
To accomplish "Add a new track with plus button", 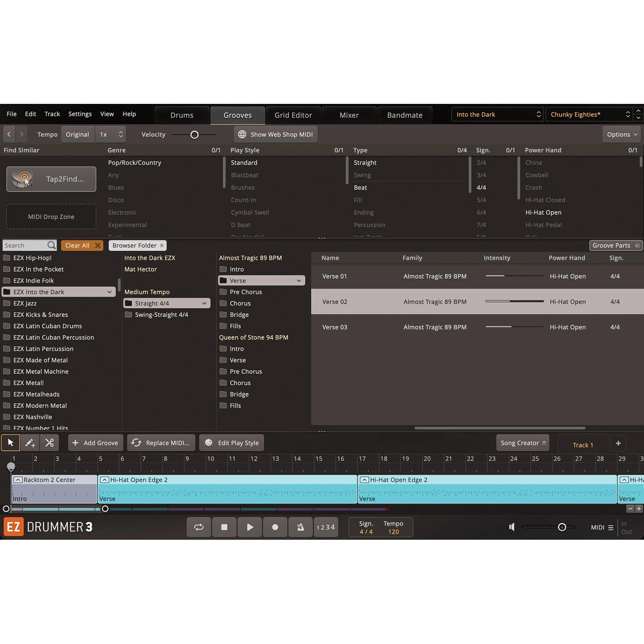I will (618, 443).
